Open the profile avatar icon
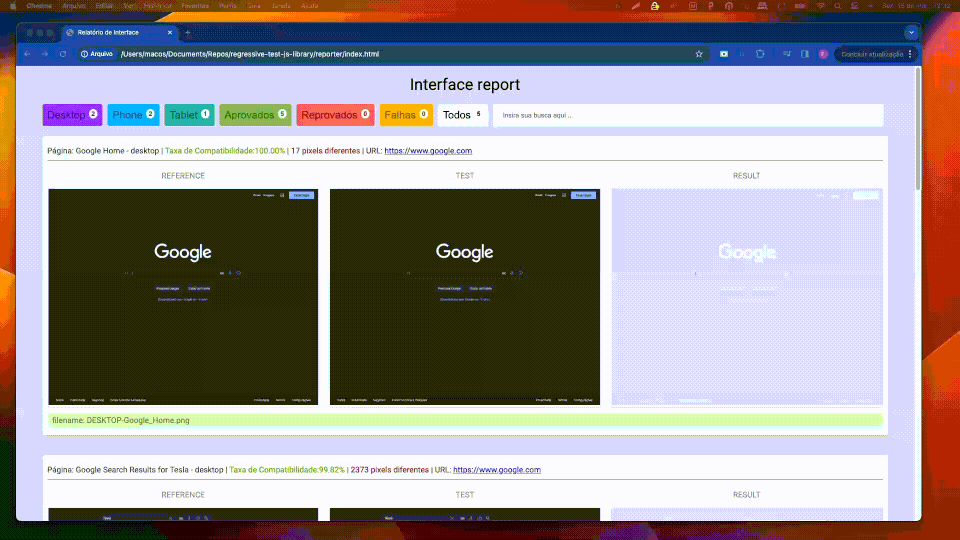 (x=823, y=54)
